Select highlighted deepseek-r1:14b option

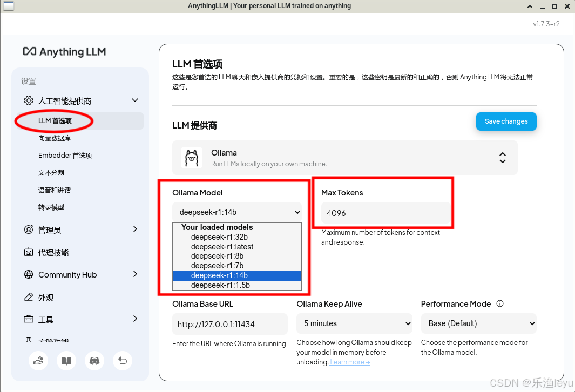pyautogui.click(x=237, y=275)
